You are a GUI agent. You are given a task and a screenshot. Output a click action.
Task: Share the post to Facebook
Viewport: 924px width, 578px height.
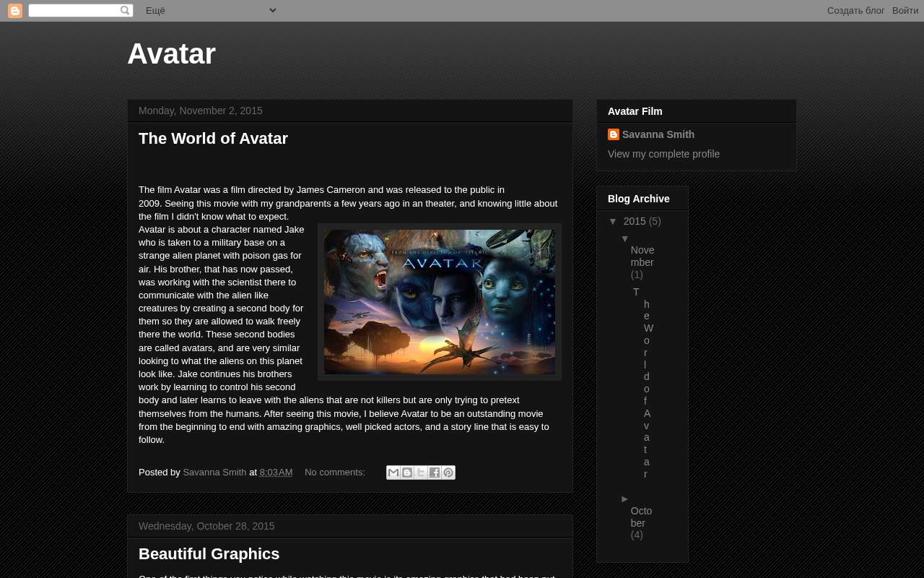click(x=435, y=473)
